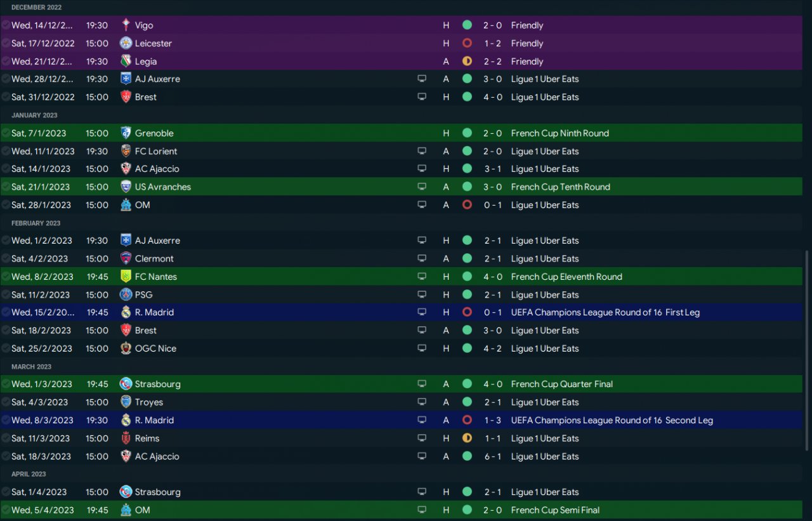The image size is (812, 521).
Task: Click the MARCH 2023 month header
Action: 31,367
